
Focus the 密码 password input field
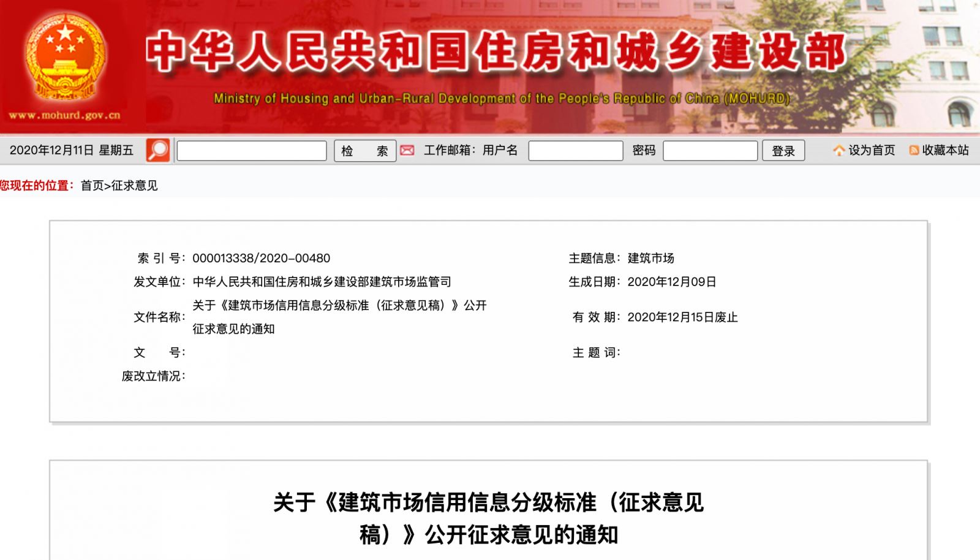(x=710, y=151)
